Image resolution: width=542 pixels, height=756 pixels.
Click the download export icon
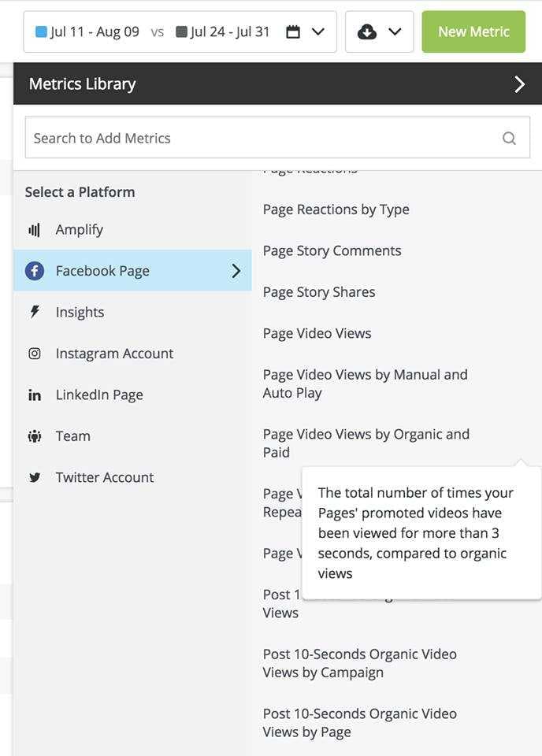click(x=366, y=33)
